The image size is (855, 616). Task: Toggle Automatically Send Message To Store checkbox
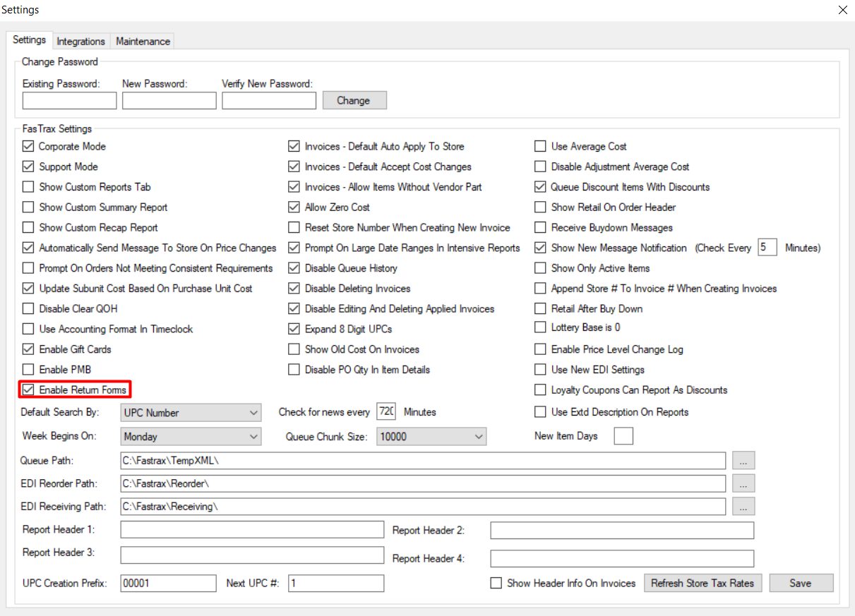click(x=28, y=248)
